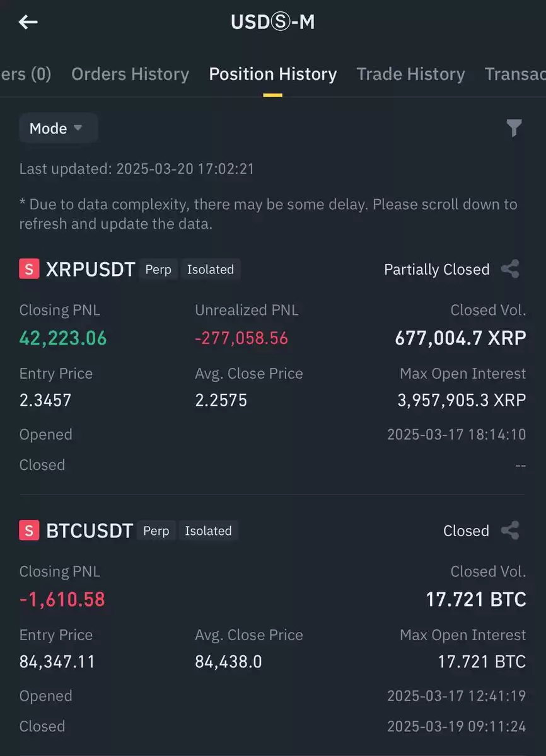Viewport: 546px width, 756px height.
Task: Share the XRPUSDT position
Action: pyautogui.click(x=510, y=269)
